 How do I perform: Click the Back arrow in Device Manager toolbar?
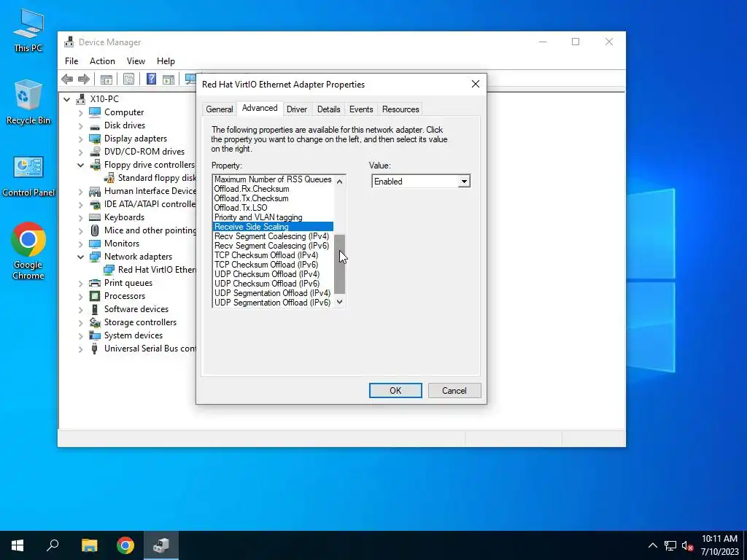click(67, 79)
